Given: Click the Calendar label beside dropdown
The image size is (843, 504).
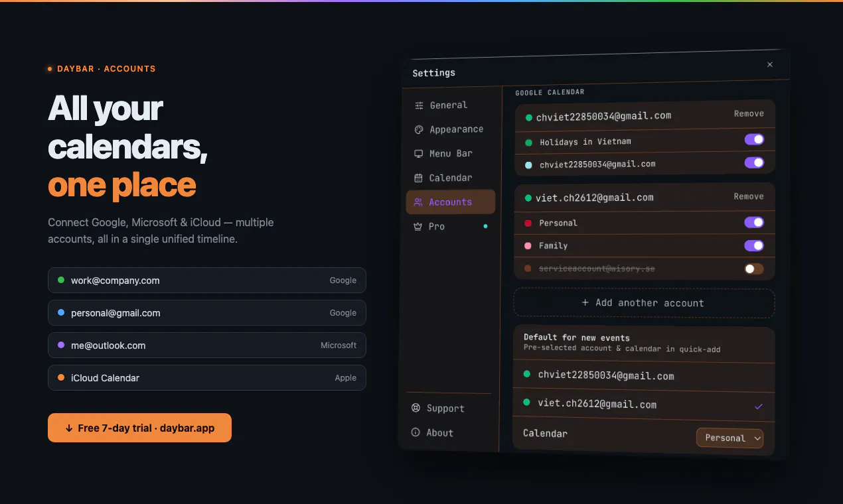Looking at the screenshot, I should coord(545,433).
